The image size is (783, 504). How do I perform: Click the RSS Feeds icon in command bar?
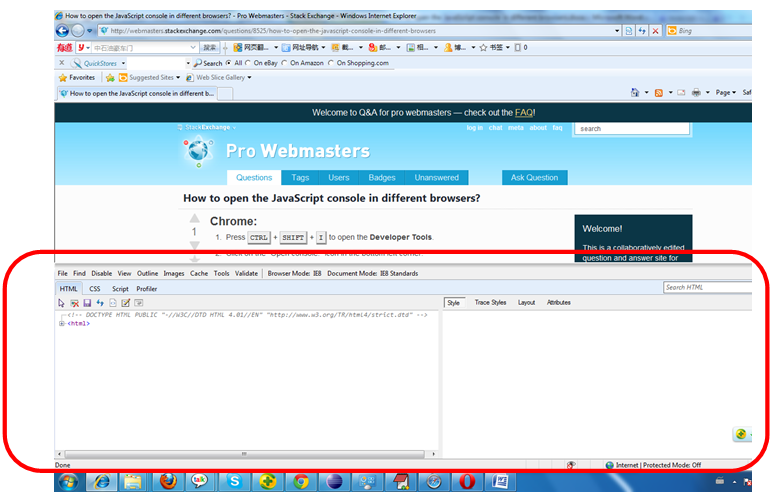click(659, 93)
